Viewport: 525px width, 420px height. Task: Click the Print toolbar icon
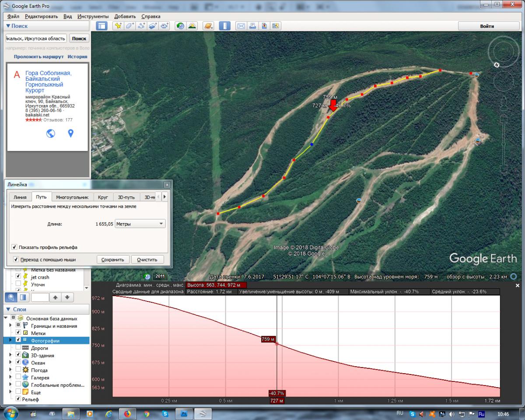tap(252, 26)
